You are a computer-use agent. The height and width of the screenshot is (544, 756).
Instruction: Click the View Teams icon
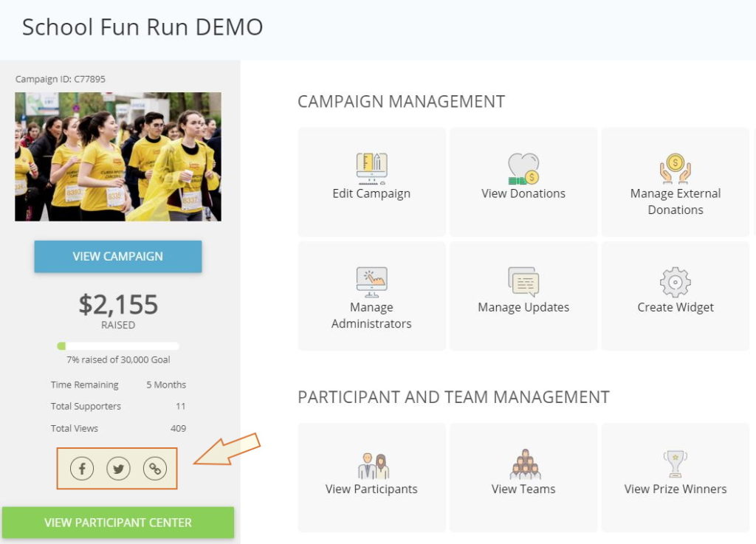[x=523, y=464]
